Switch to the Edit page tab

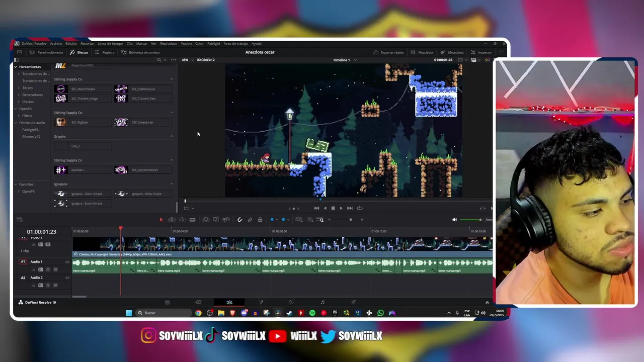click(x=229, y=302)
